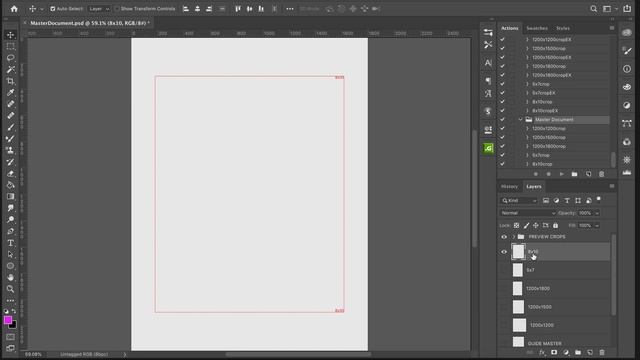Select the 1200x1200 layer

tap(556, 325)
